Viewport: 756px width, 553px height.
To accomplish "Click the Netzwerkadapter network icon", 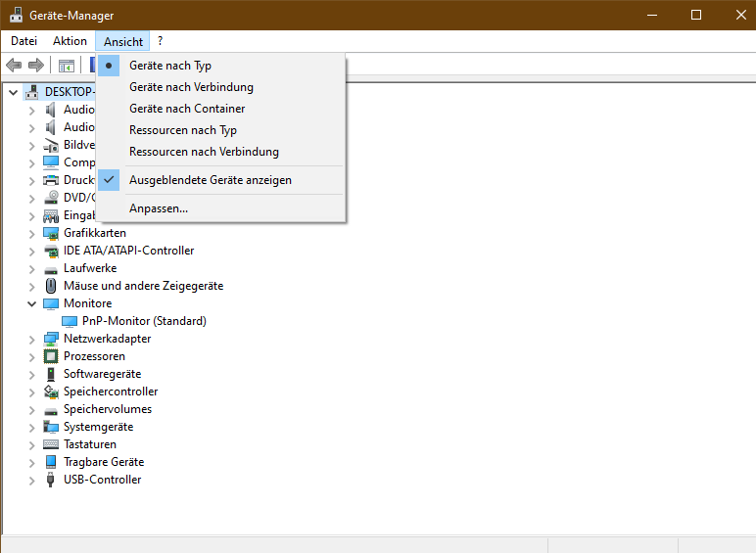I will (x=51, y=339).
